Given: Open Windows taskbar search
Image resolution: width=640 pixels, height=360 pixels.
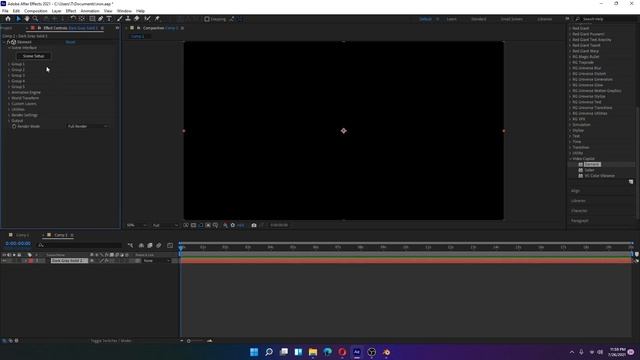Looking at the screenshot, I should coord(269,352).
